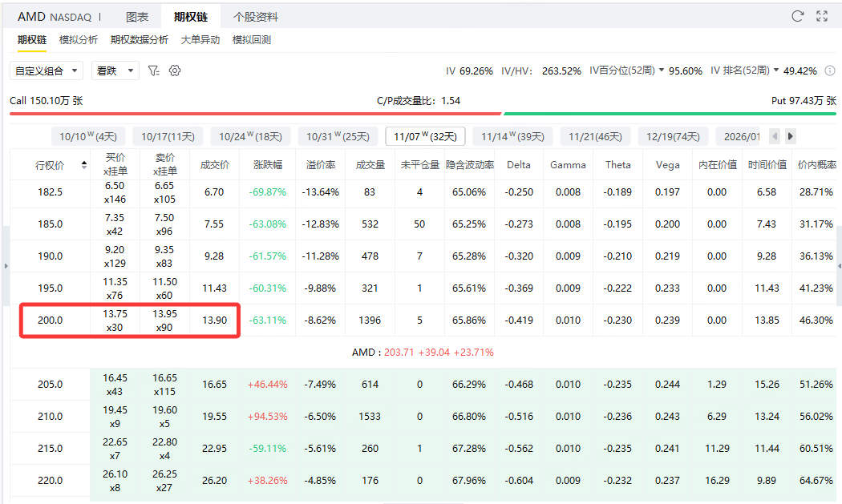Click 隐含波动率 column header
The height and width of the screenshot is (504, 842).
pyautogui.click(x=470, y=165)
